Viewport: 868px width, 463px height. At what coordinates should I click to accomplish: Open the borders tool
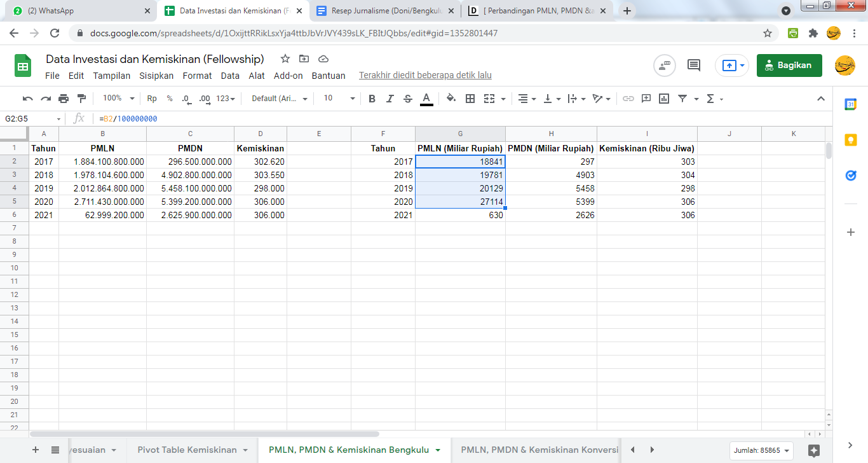pos(470,99)
